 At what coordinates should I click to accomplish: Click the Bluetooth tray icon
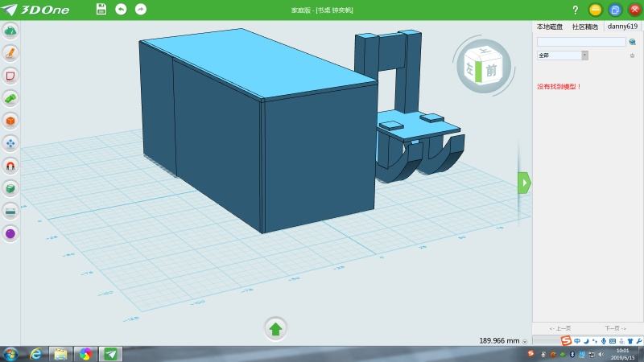(x=572, y=354)
